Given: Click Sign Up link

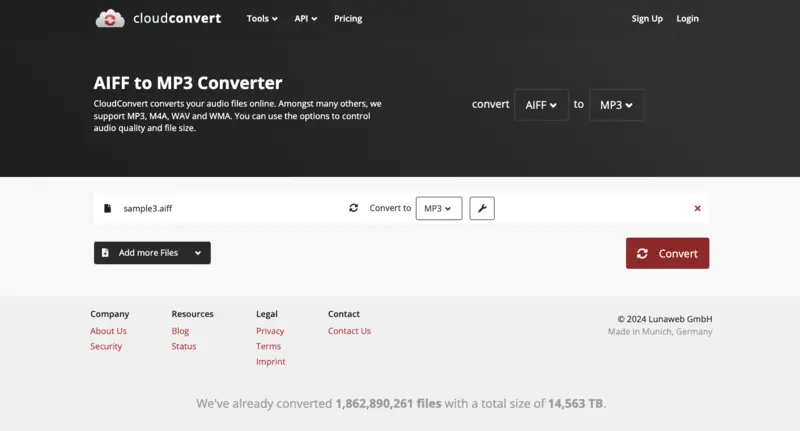Looking at the screenshot, I should pyautogui.click(x=647, y=18).
